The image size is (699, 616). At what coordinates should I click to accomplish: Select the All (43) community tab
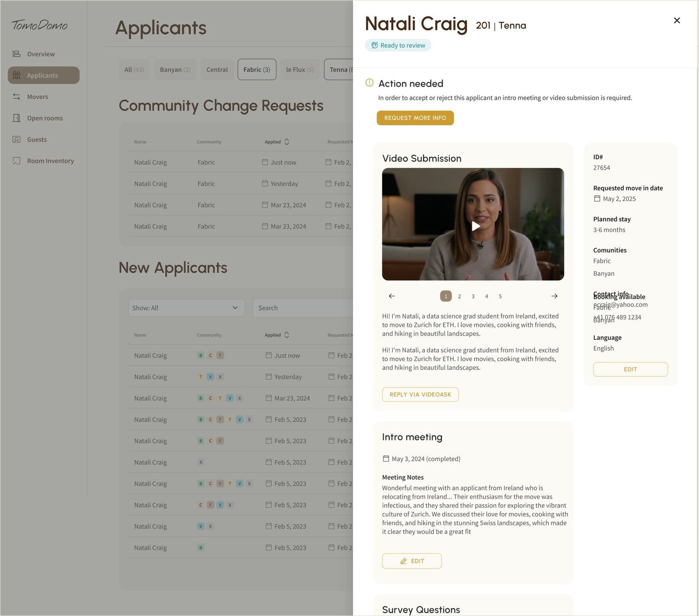coord(134,69)
